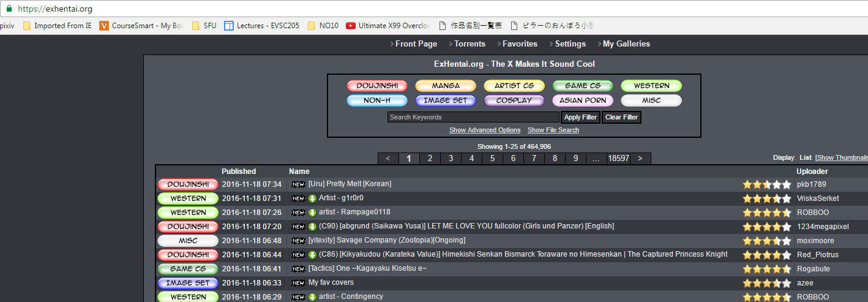This screenshot has height=302, width=868.
Task: Click the green torrent arrow beside Artist - g1r0r0
Action: 312,198
